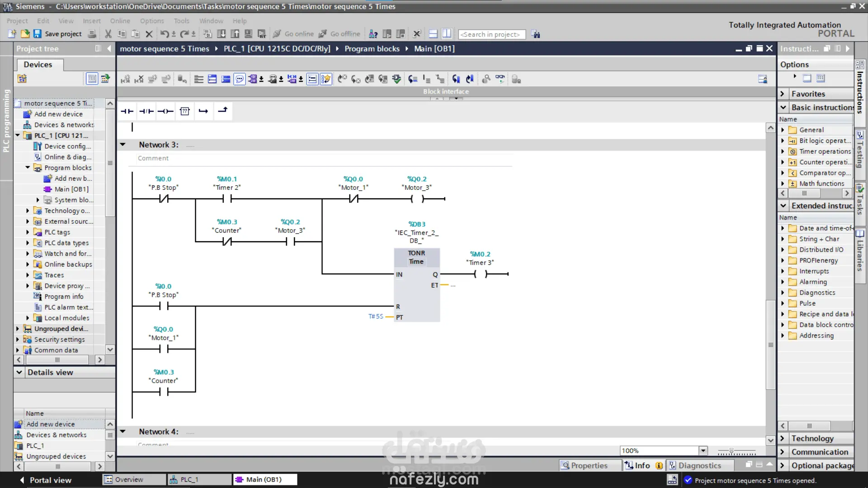This screenshot has width=868, height=488.
Task: Click the Search in project field
Action: (491, 34)
